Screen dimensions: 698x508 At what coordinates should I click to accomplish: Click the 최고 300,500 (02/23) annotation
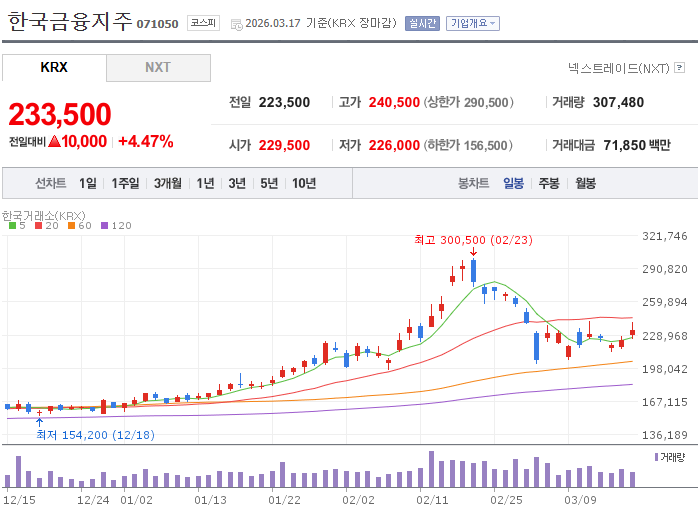pos(473,240)
